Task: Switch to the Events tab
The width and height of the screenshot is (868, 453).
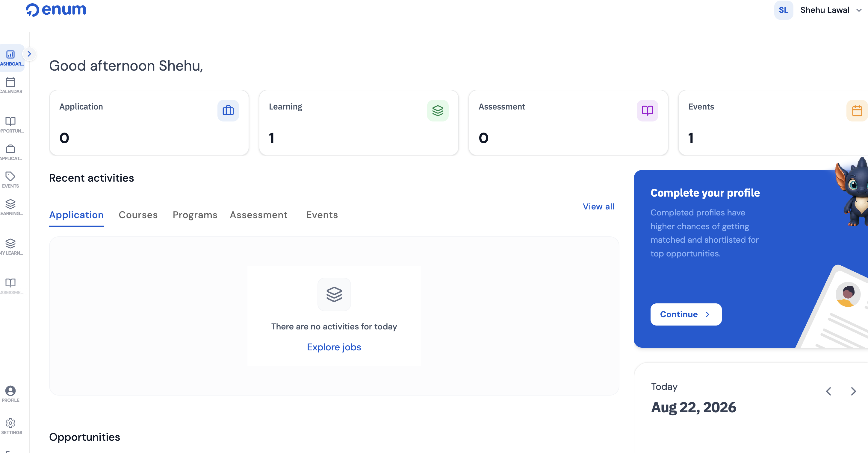Action: [322, 215]
